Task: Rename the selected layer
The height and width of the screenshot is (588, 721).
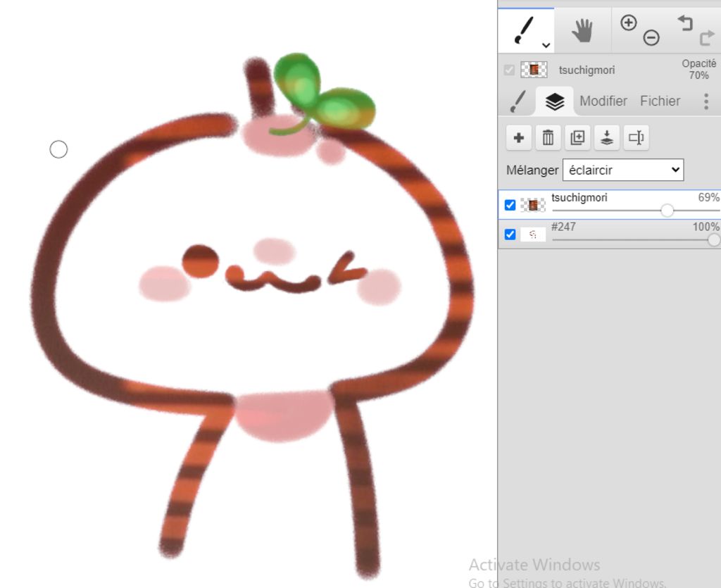Action: point(637,137)
